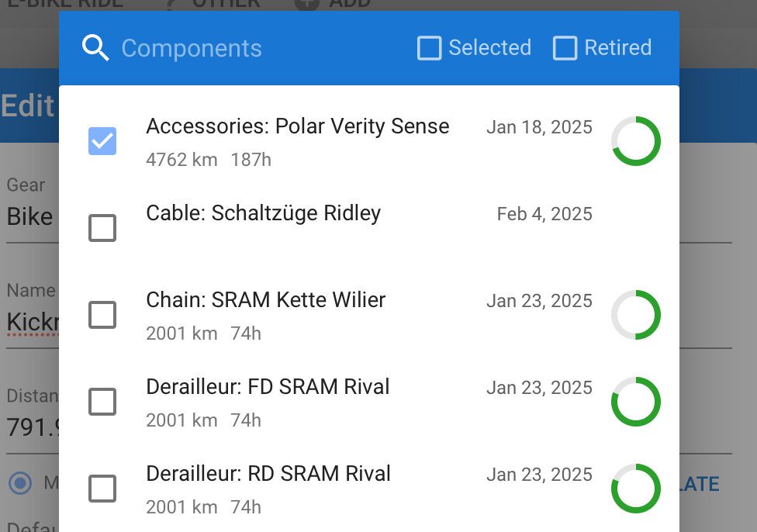The width and height of the screenshot is (757, 532).
Task: Select Derailleur: FD SRAM Rival checkbox
Action: (x=102, y=402)
